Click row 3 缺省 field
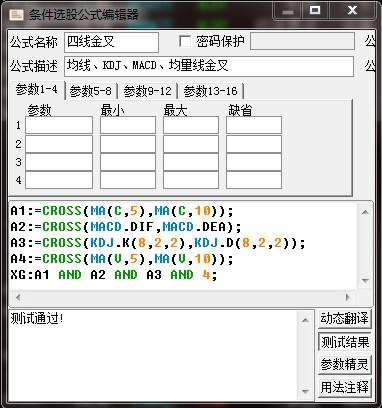 click(x=254, y=162)
